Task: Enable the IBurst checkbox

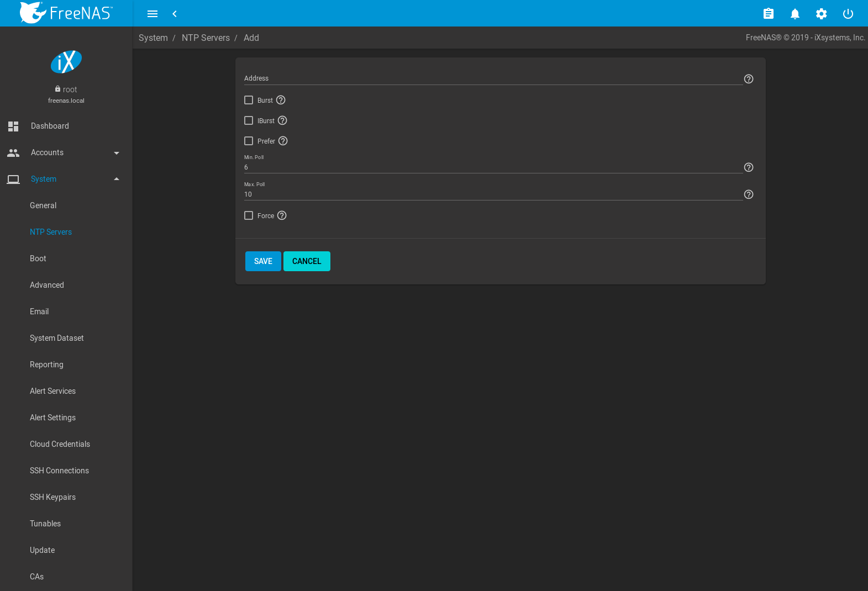Action: [249, 120]
